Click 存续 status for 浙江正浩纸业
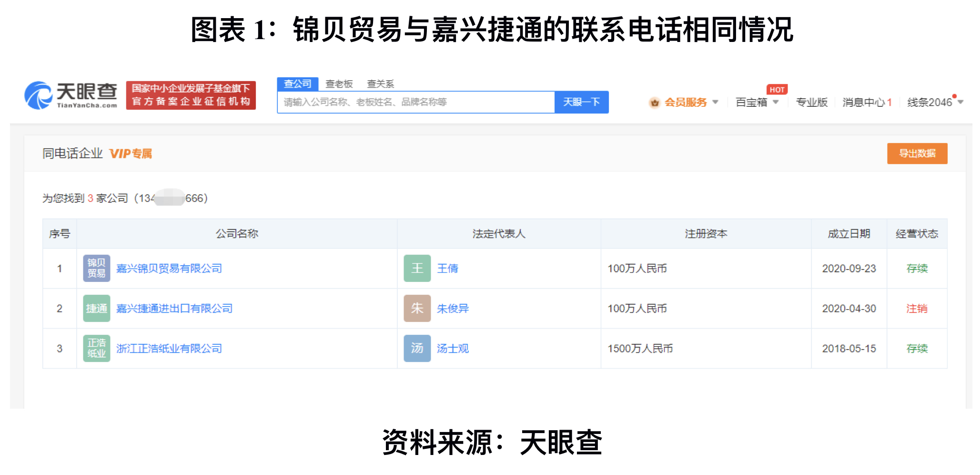Image resolution: width=980 pixels, height=475 pixels. click(917, 349)
